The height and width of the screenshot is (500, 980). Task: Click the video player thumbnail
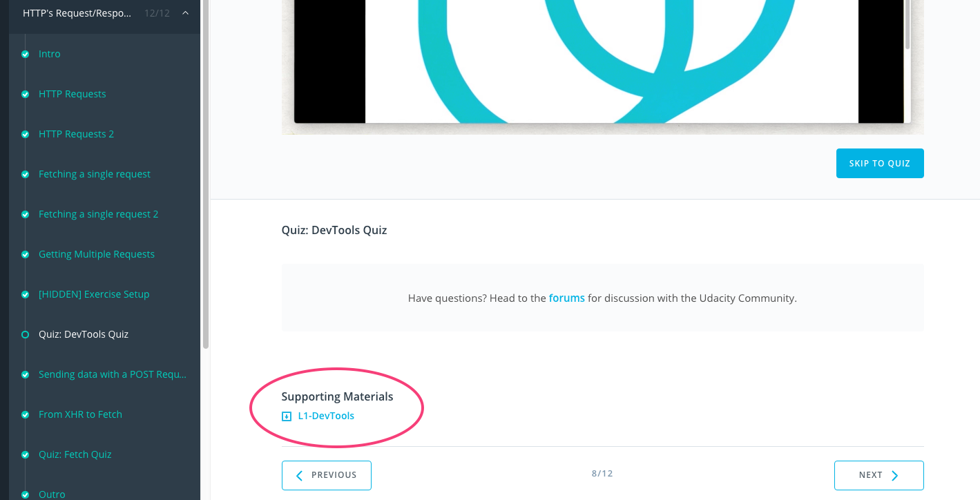point(602,62)
